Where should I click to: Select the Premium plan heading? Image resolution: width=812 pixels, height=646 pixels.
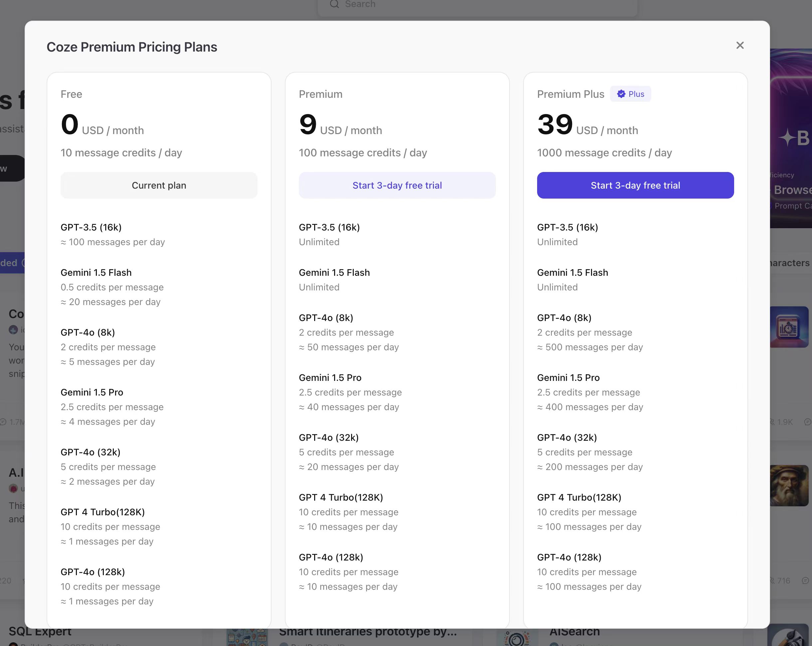pyautogui.click(x=320, y=94)
